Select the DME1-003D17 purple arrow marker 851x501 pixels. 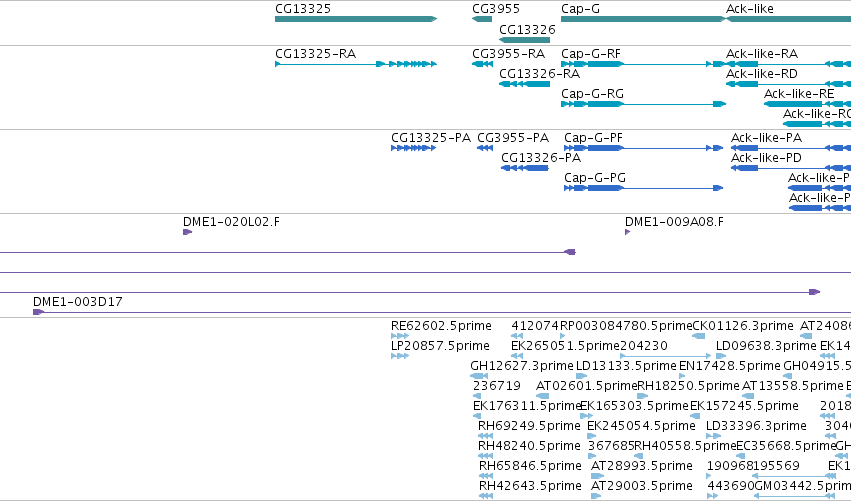pyautogui.click(x=38, y=312)
